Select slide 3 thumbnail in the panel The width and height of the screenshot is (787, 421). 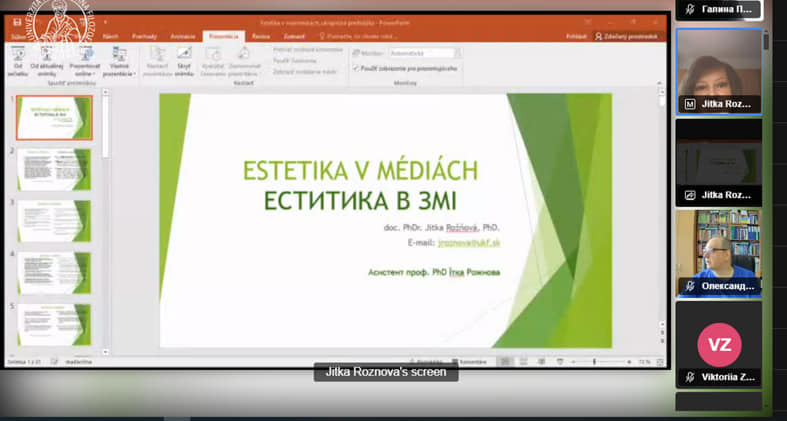click(53, 221)
